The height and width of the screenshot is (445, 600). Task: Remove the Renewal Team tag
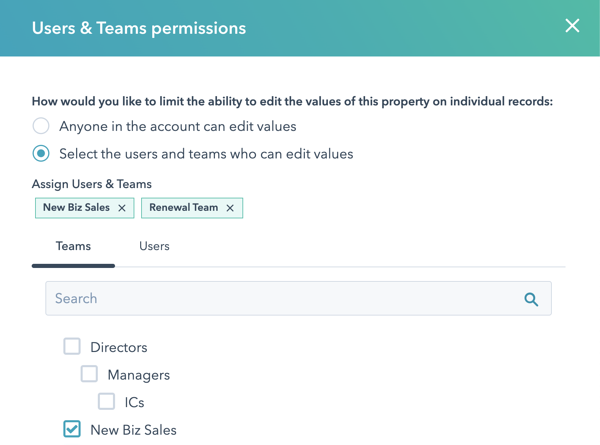230,208
